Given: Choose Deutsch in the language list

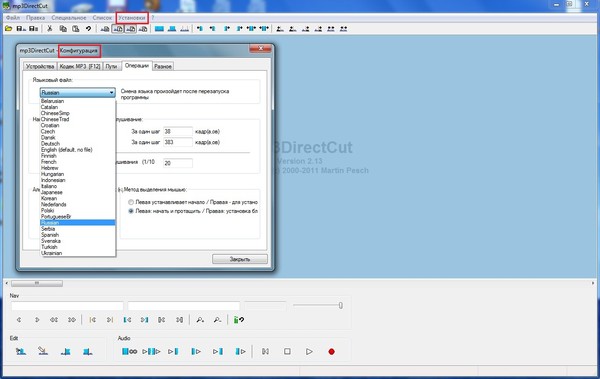Looking at the screenshot, I should coord(78,144).
